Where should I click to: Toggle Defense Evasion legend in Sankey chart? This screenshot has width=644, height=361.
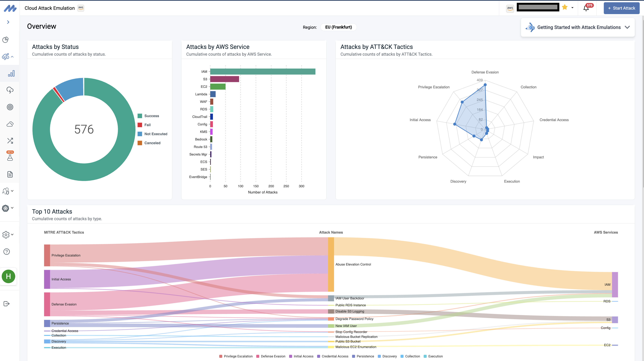(273, 356)
